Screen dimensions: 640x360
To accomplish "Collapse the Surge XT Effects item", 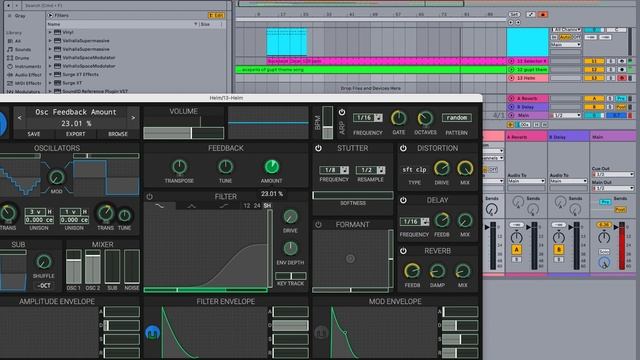I will coord(50,74).
